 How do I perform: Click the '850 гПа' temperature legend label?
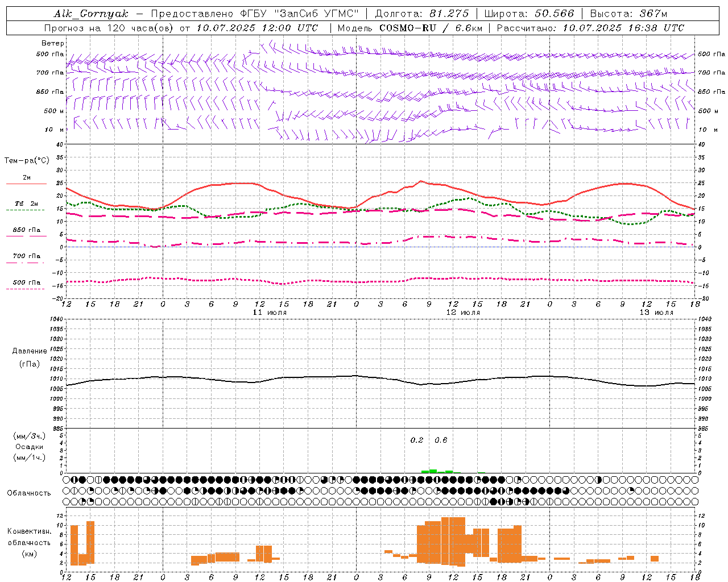[27, 230]
